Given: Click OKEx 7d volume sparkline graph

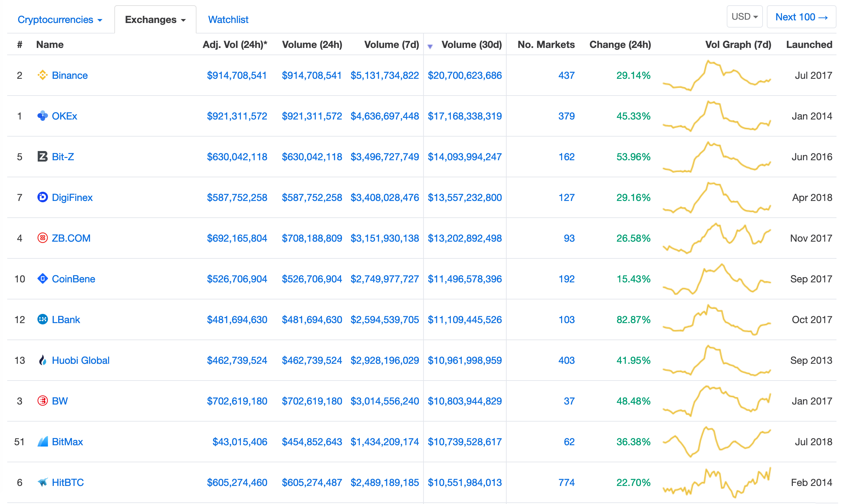Looking at the screenshot, I should pos(717,116).
